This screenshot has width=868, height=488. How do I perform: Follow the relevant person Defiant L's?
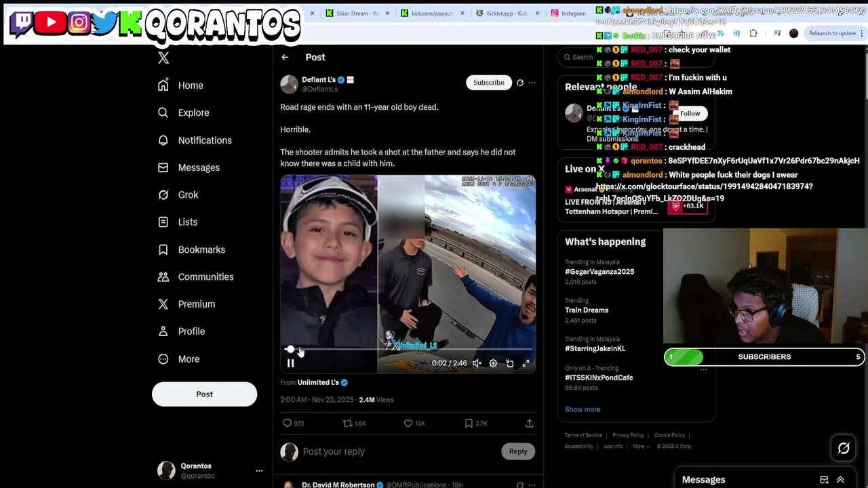[690, 114]
